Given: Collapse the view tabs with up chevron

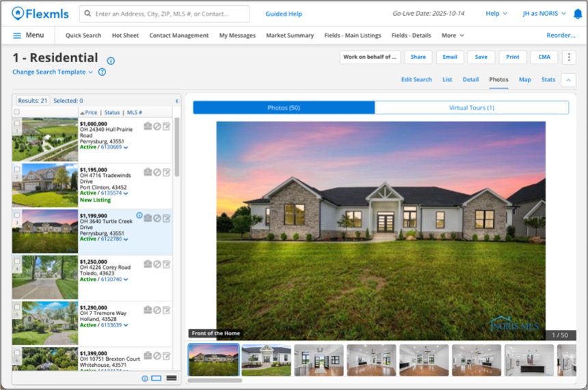Looking at the screenshot, I should tap(568, 80).
